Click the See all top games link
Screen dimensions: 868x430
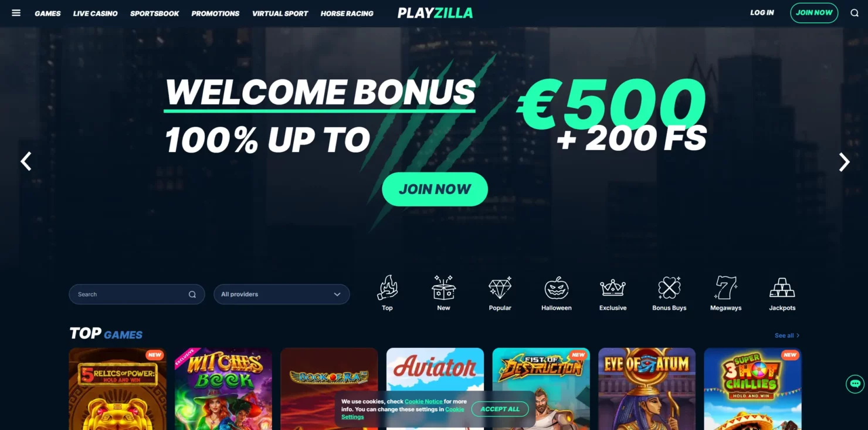[787, 336]
